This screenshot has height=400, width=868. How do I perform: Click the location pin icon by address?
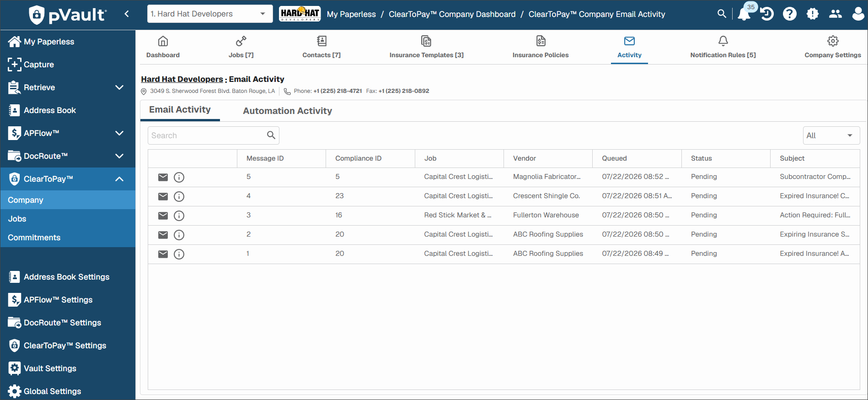point(144,91)
